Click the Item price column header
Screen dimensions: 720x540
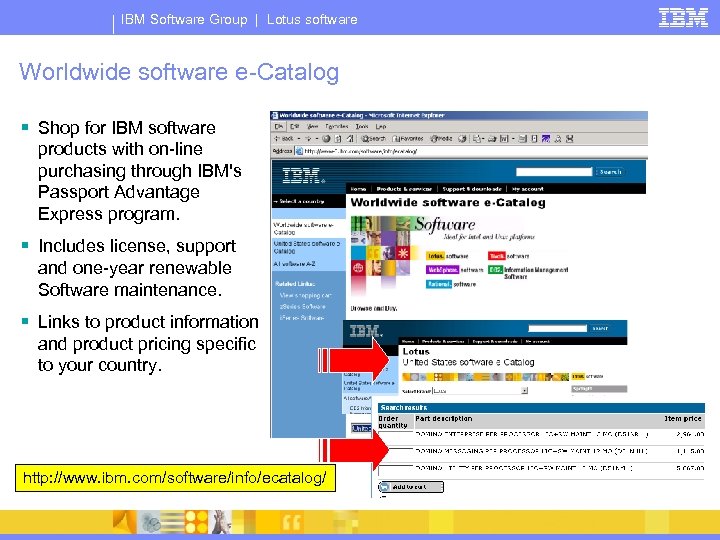point(683,418)
